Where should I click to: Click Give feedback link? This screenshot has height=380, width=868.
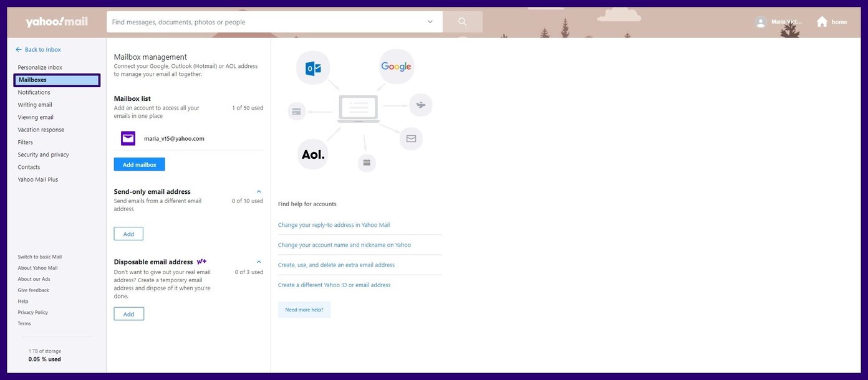click(33, 290)
